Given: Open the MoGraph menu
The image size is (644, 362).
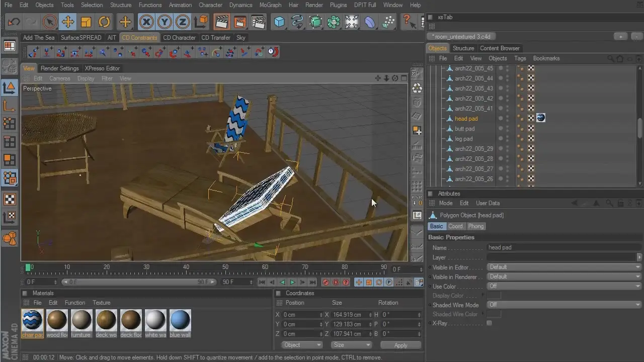Looking at the screenshot, I should 270,5.
